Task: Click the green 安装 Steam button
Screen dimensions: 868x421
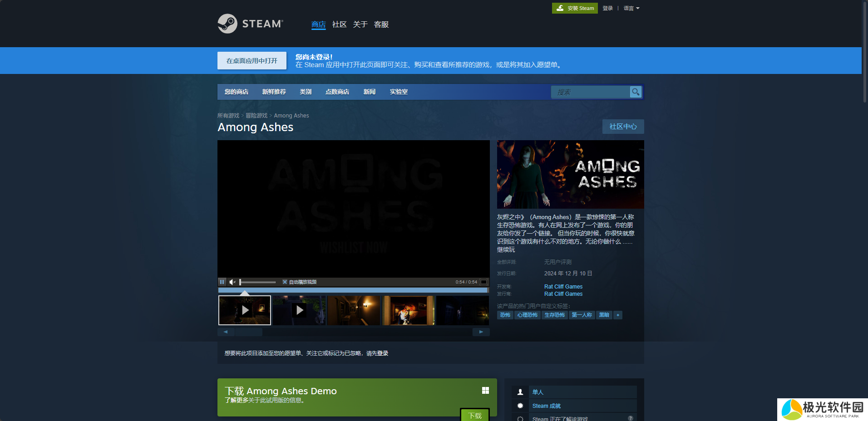Action: [575, 8]
